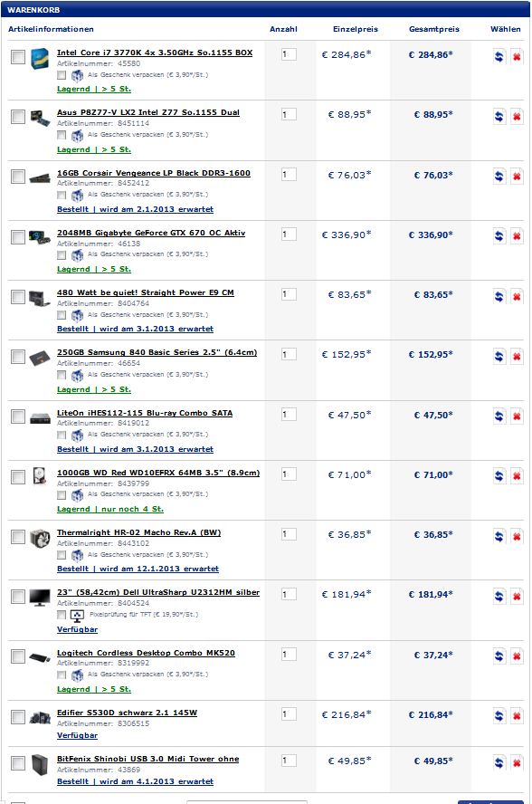The image size is (532, 804).
Task: Click the WD Red hard drive thumbnail
Action: [40, 475]
